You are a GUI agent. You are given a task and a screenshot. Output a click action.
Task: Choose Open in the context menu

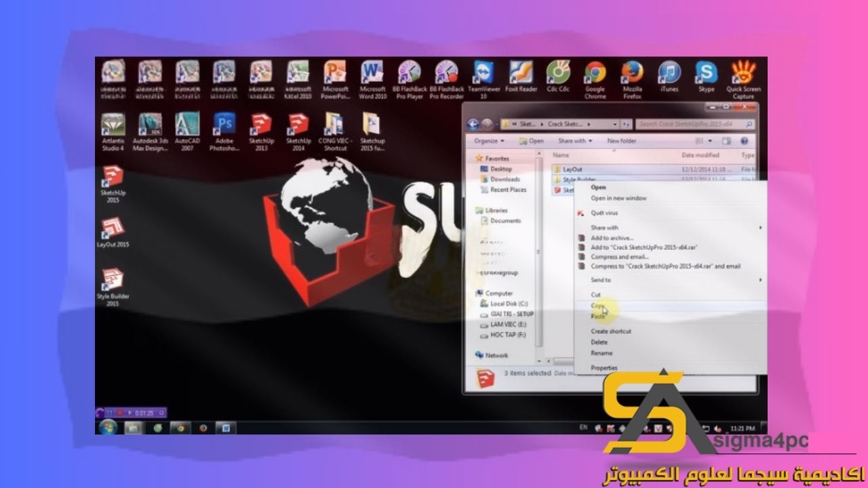pyautogui.click(x=598, y=187)
